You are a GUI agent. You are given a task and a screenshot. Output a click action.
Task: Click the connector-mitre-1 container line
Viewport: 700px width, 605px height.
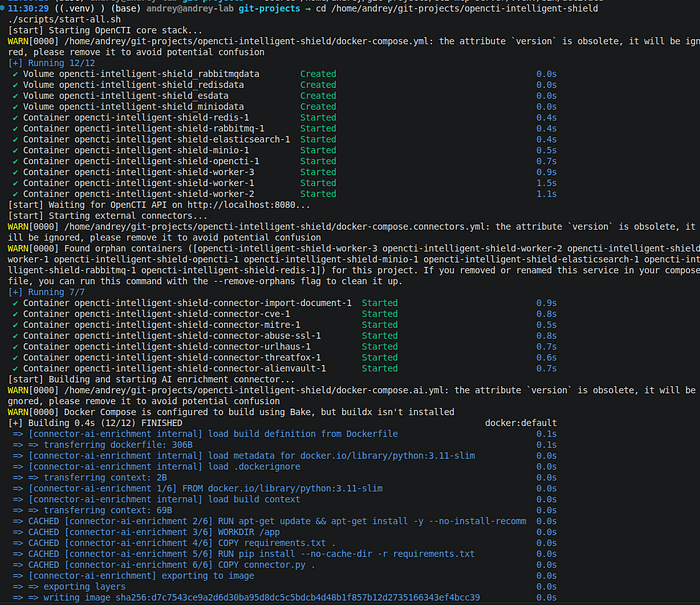[x=284, y=325]
